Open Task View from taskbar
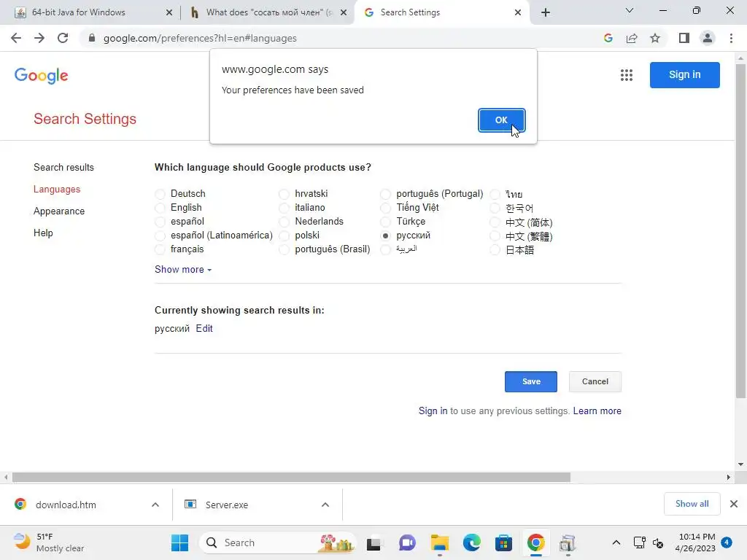The image size is (747, 560). 374,542
